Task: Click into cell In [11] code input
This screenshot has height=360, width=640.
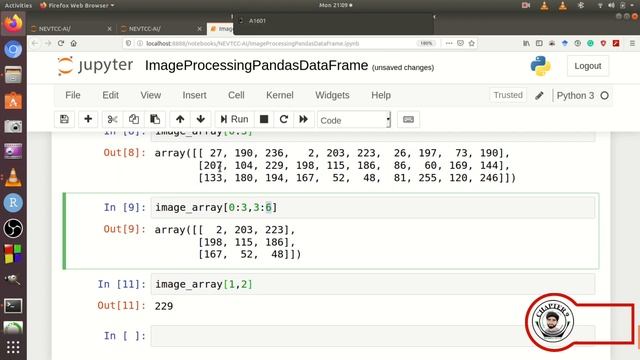Action: click(373, 284)
